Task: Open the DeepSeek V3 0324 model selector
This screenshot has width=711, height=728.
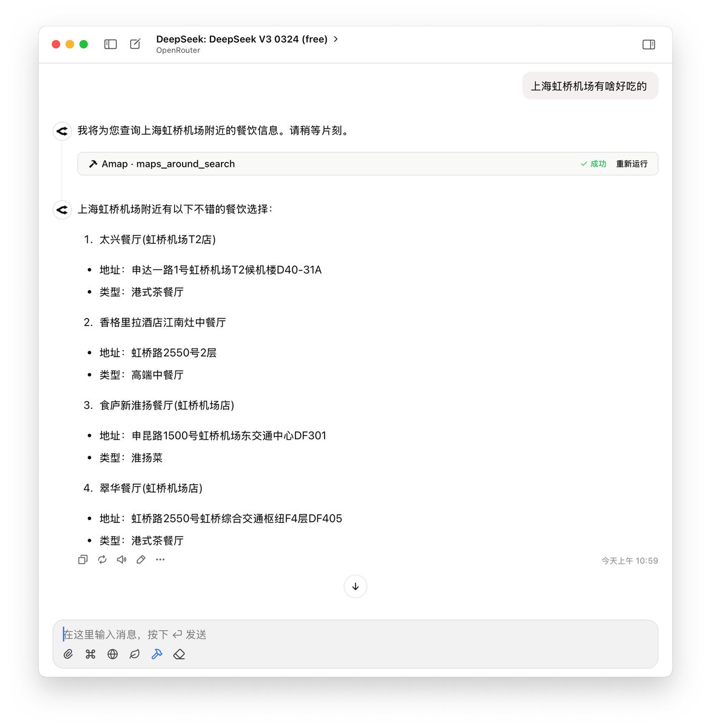Action: tap(247, 39)
